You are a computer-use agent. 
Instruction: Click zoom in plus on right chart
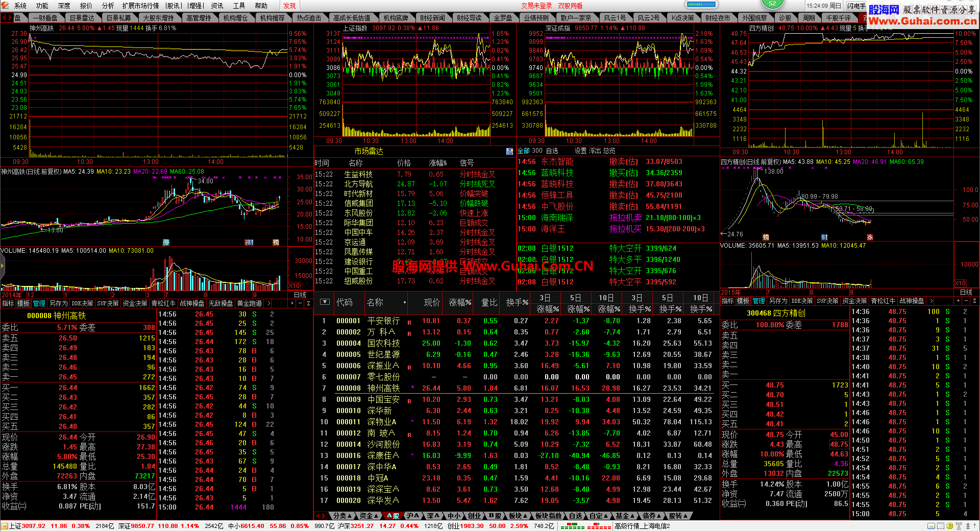(x=958, y=301)
